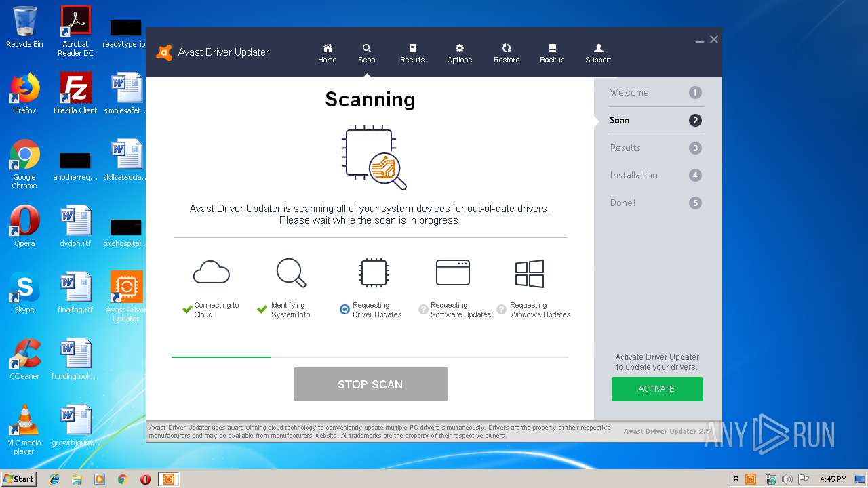Click the pending icon beside Requesting Software Updates

tap(424, 310)
